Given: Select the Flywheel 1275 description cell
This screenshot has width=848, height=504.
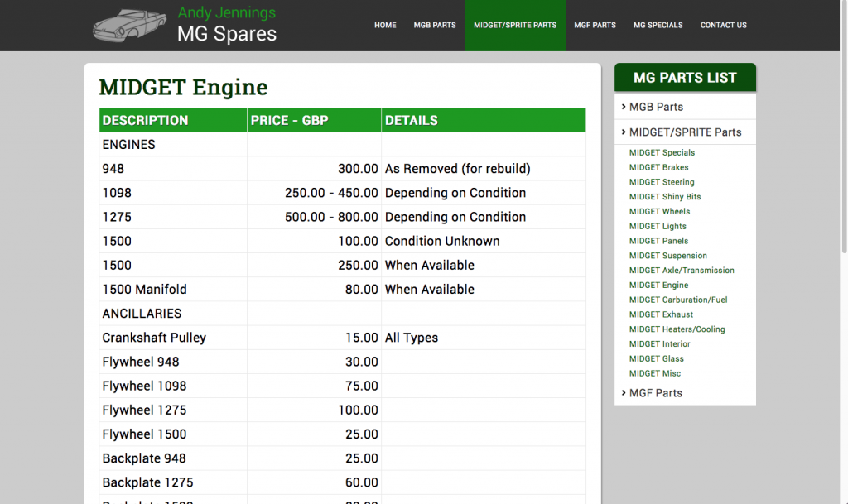Looking at the screenshot, I should coord(173,410).
